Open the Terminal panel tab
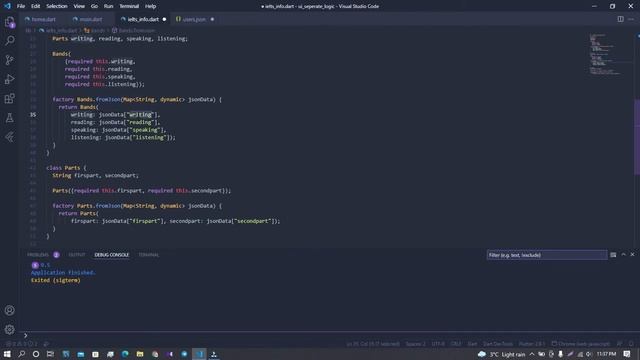640x360 pixels. pos(149,255)
